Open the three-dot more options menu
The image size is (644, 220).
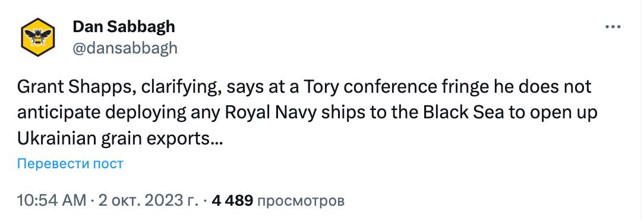(613, 27)
